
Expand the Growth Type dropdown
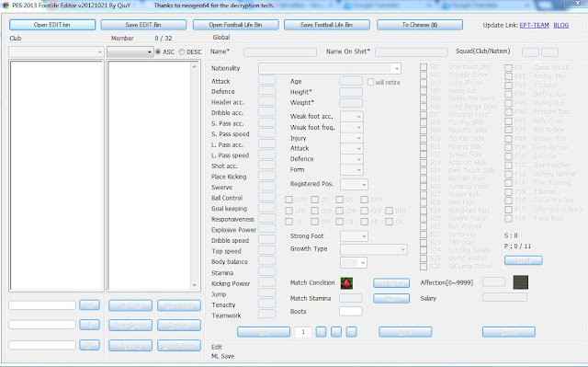point(374,249)
